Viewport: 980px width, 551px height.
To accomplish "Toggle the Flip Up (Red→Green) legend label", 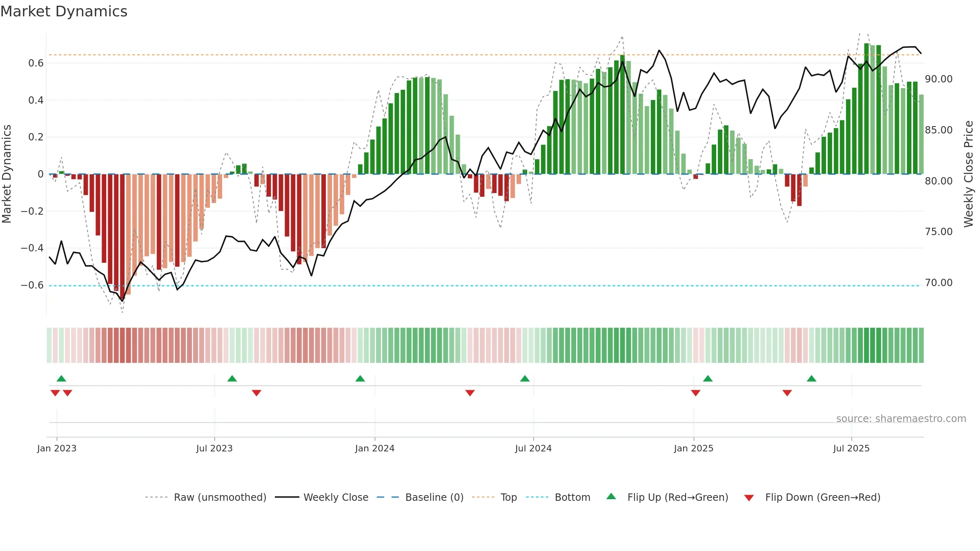I will pyautogui.click(x=678, y=497).
